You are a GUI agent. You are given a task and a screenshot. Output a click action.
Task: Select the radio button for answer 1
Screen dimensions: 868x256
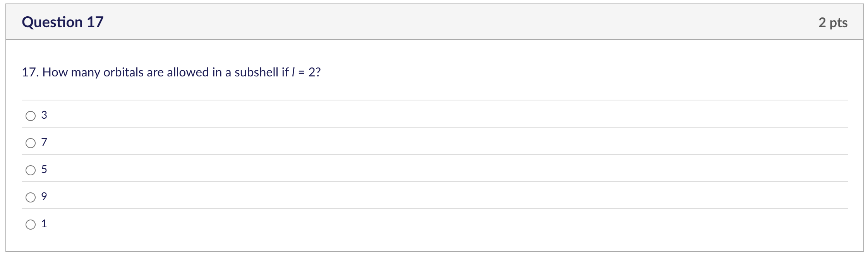pos(30,223)
